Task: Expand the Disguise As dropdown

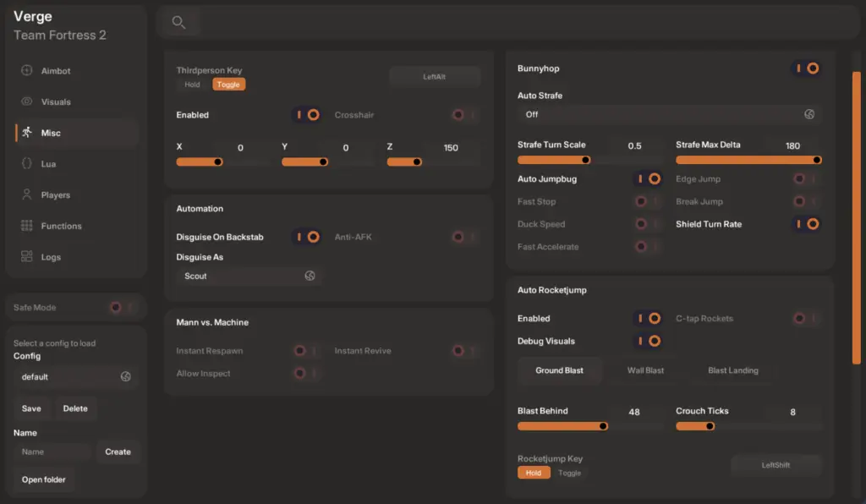Action: tap(249, 276)
